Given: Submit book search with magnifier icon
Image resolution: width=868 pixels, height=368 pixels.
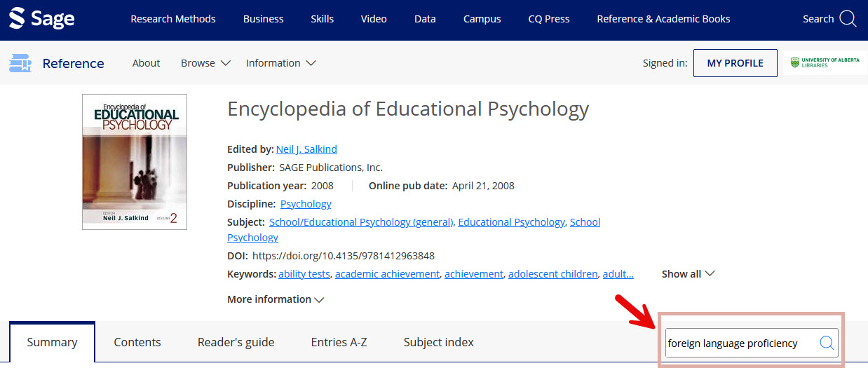Looking at the screenshot, I should tap(827, 343).
